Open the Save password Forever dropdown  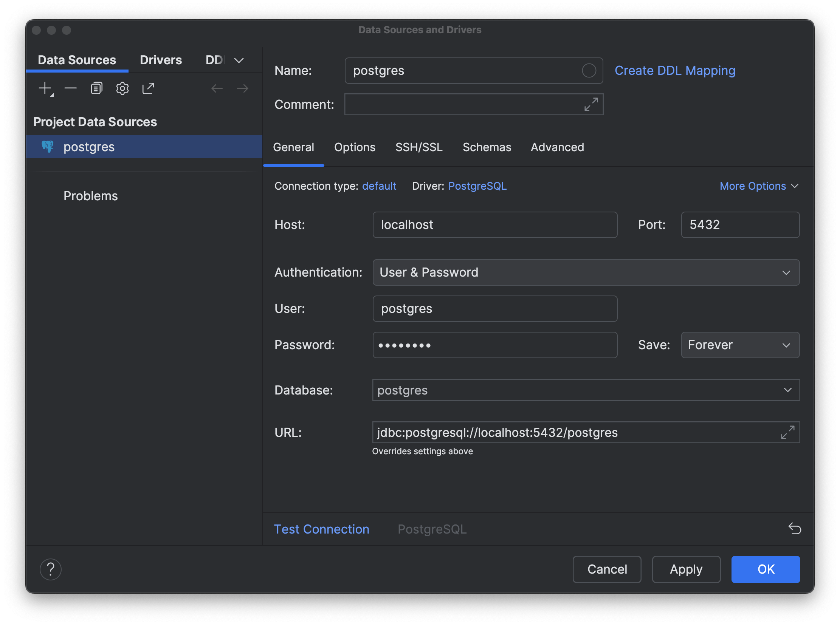[x=740, y=345]
